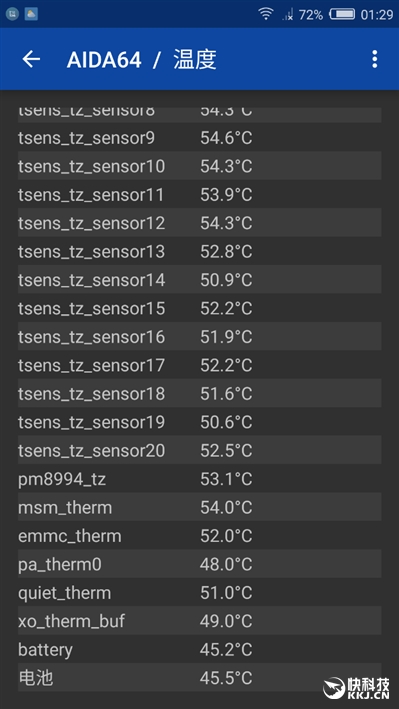Tap the weather notification icon

point(31,14)
